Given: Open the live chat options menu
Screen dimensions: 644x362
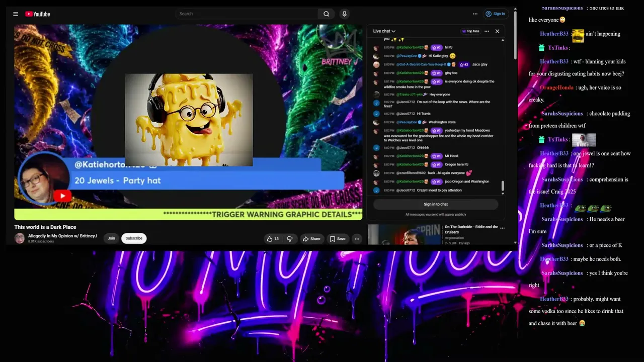Looking at the screenshot, I should coord(487,31).
